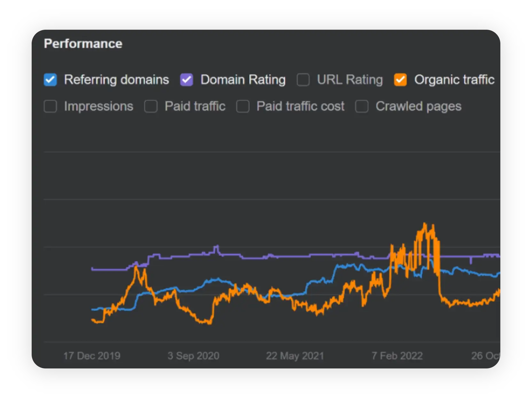Image resolution: width=532 pixels, height=402 pixels.
Task: Click the small purple dip in late 2022
Action: click(471, 262)
